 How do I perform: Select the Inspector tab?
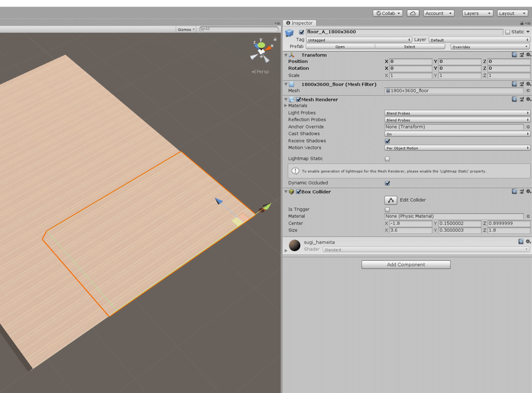(x=300, y=23)
